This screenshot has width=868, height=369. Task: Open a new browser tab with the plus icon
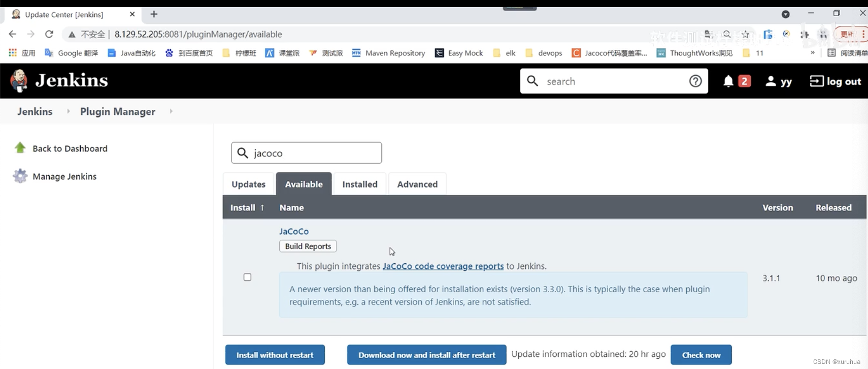tap(154, 14)
